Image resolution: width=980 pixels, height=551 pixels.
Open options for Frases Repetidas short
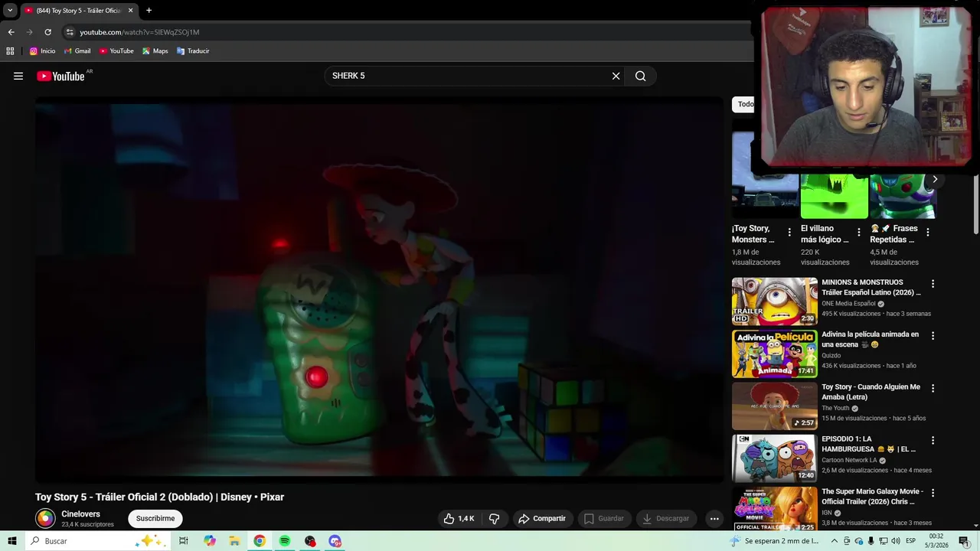[x=928, y=232]
